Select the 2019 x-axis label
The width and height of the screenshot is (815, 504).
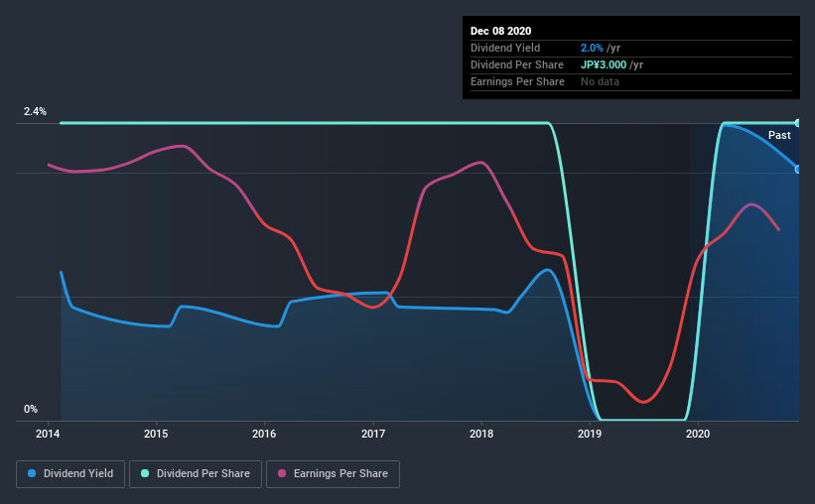[590, 434]
